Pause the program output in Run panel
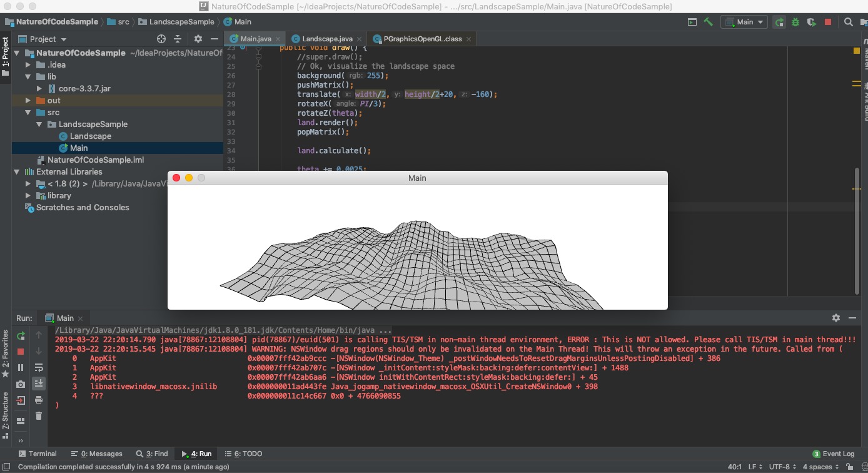868x473 pixels. click(x=21, y=368)
